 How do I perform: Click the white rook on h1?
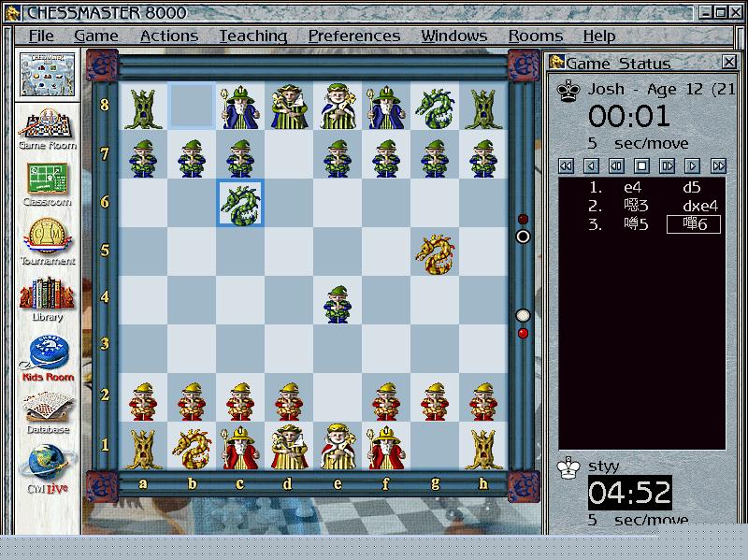point(483,449)
